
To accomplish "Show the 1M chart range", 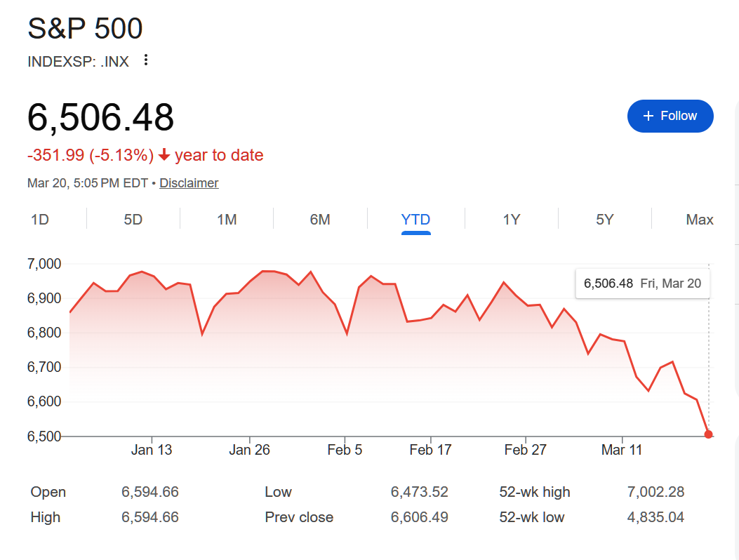I will [x=227, y=220].
